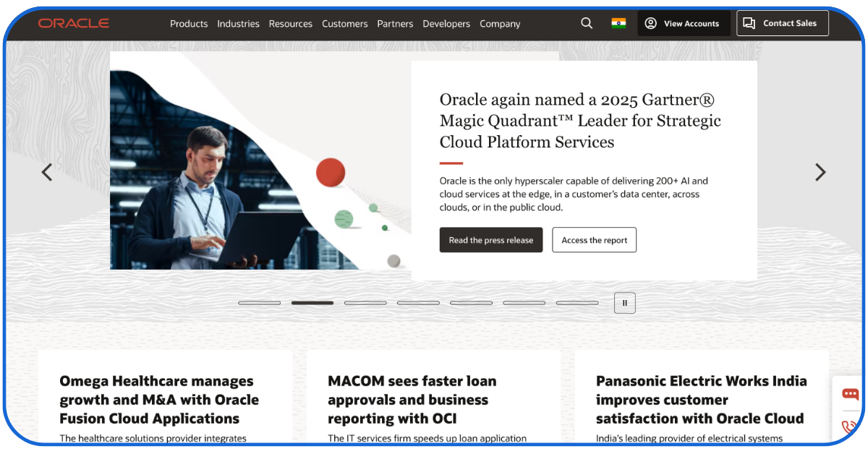The height and width of the screenshot is (454, 868).
Task: Open the Industries menu
Action: (238, 24)
